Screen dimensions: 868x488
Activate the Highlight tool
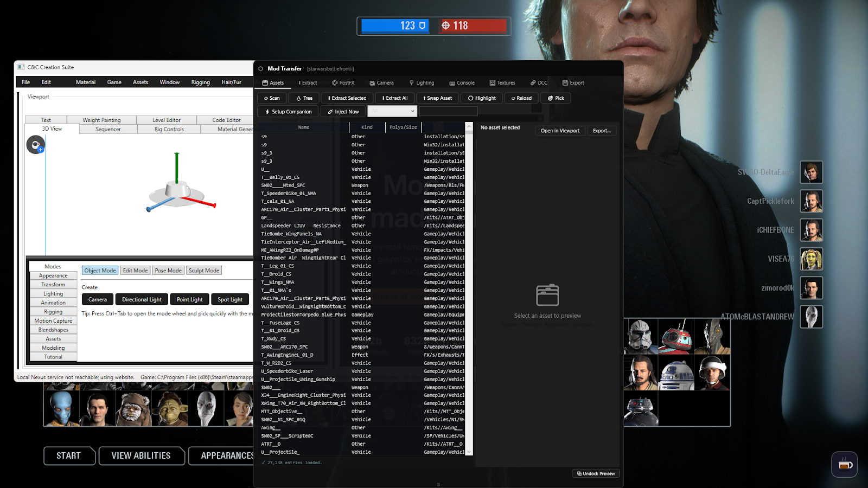[x=481, y=98]
